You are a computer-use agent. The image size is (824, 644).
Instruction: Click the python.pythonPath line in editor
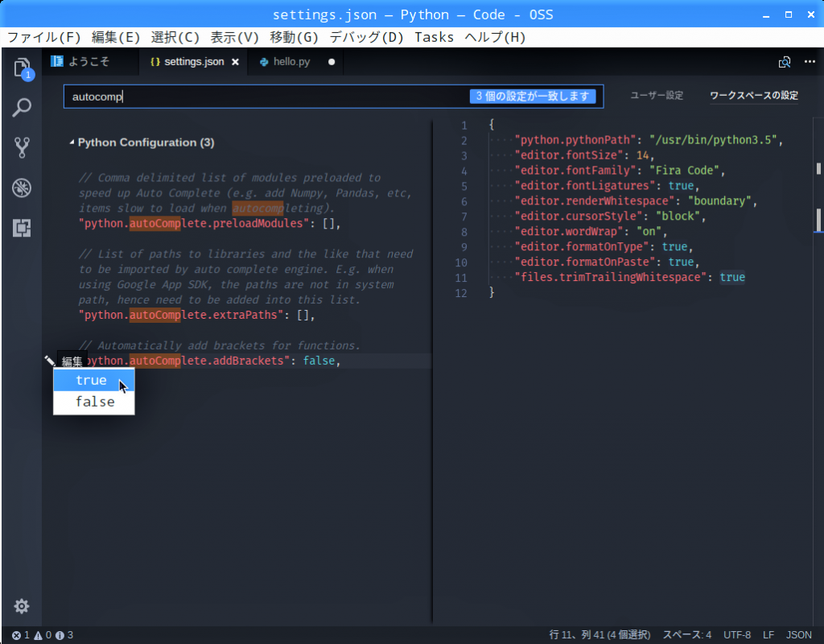click(649, 140)
